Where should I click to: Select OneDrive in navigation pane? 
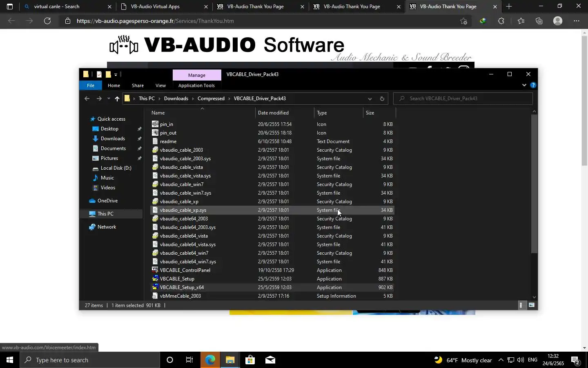[x=107, y=201]
